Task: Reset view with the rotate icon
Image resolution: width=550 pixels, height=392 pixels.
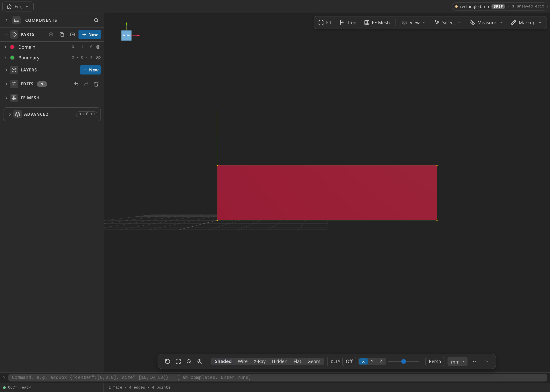Action: click(x=167, y=361)
